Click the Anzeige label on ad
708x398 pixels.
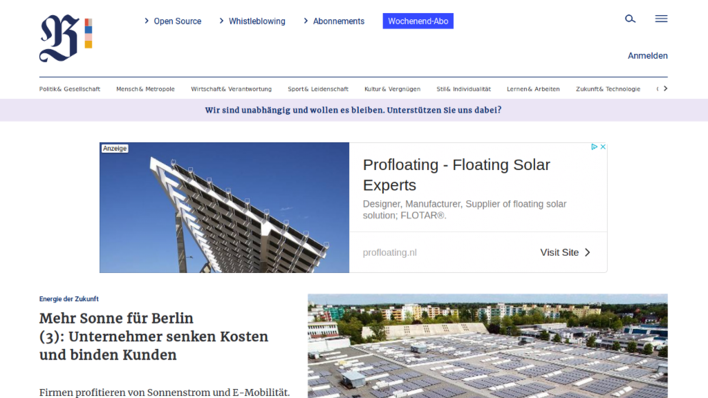[x=115, y=148]
